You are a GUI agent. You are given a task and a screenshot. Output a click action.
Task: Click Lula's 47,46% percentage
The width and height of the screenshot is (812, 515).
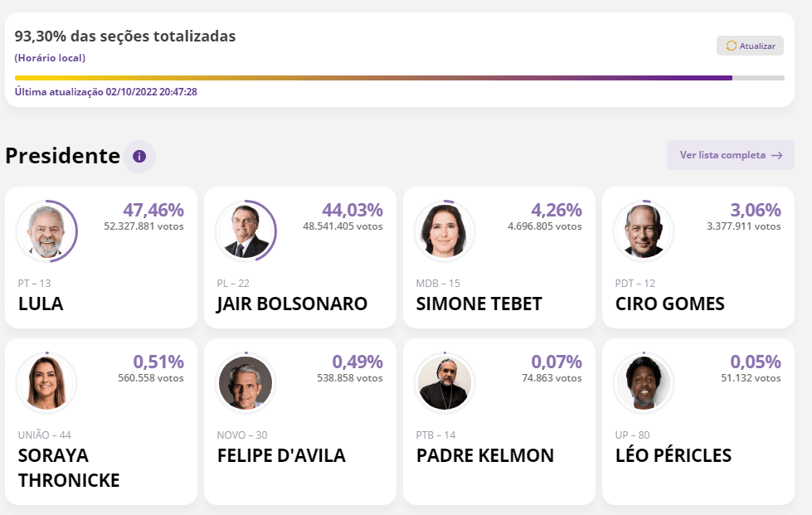click(153, 211)
